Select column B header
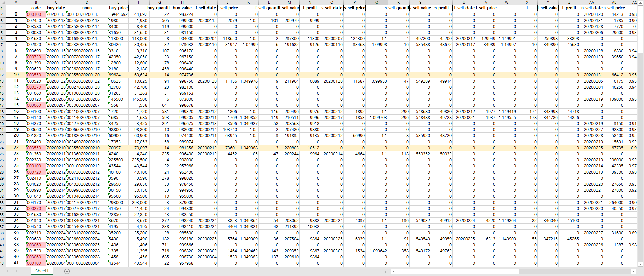The image size is (644, 276). tap(36, 2)
